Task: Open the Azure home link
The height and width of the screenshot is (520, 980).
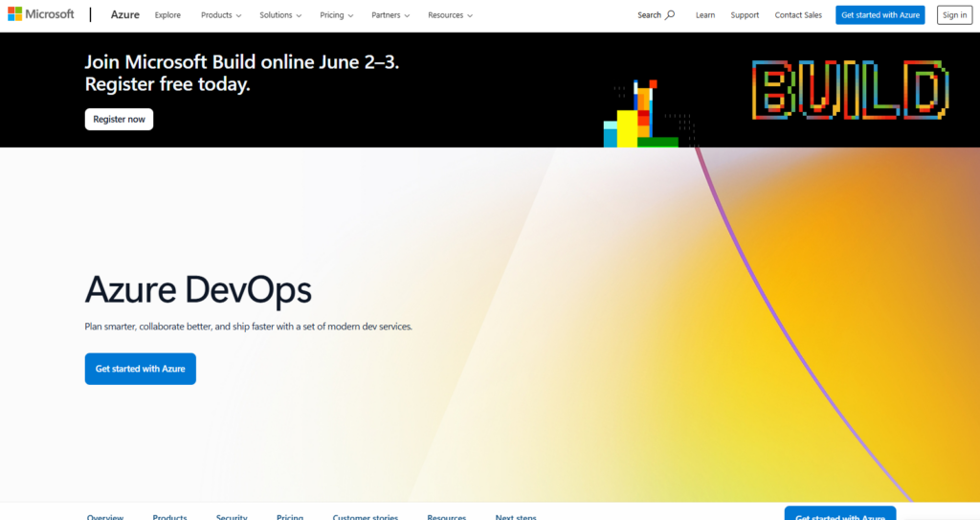Action: coord(125,14)
